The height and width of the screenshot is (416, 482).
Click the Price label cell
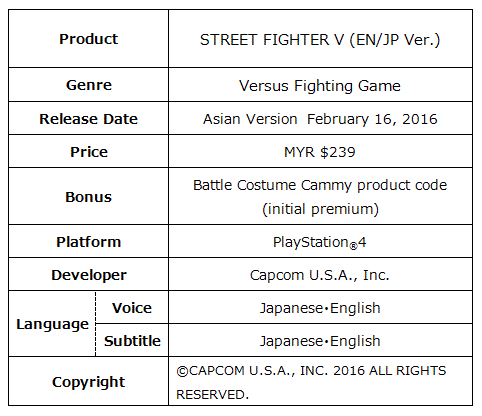click(89, 152)
